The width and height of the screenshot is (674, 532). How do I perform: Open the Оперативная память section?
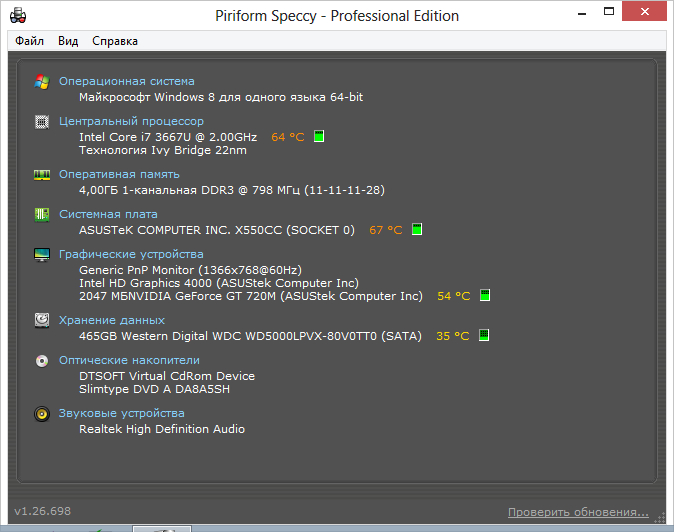coord(119,174)
